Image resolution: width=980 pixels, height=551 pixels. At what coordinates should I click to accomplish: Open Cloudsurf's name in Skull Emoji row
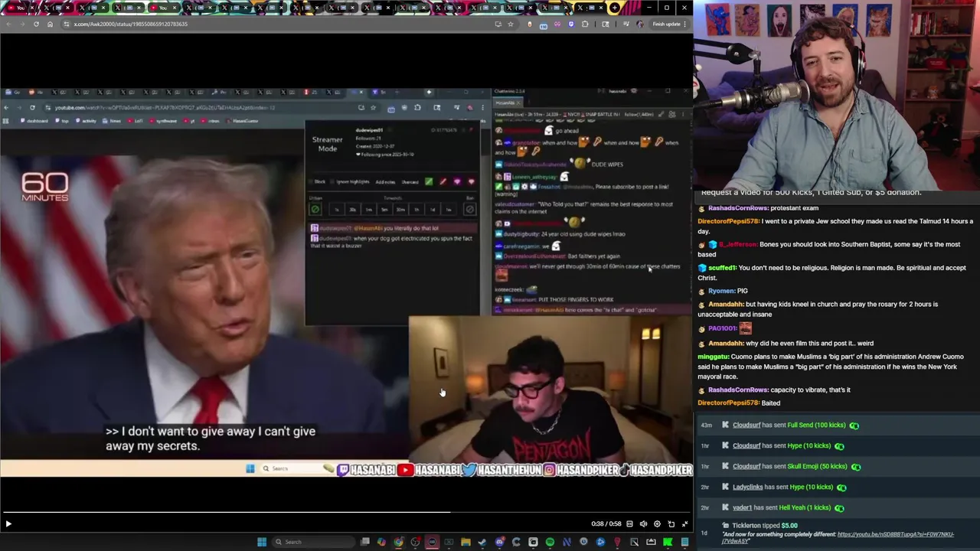click(746, 466)
